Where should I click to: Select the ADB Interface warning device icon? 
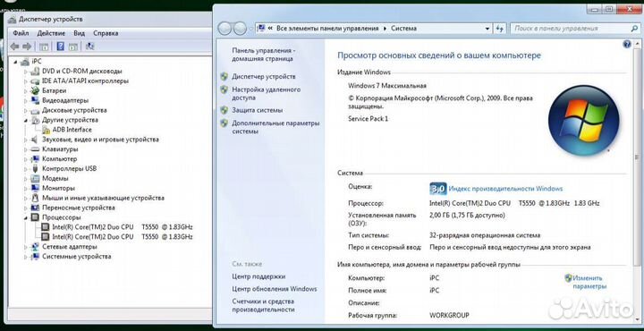[x=46, y=130]
